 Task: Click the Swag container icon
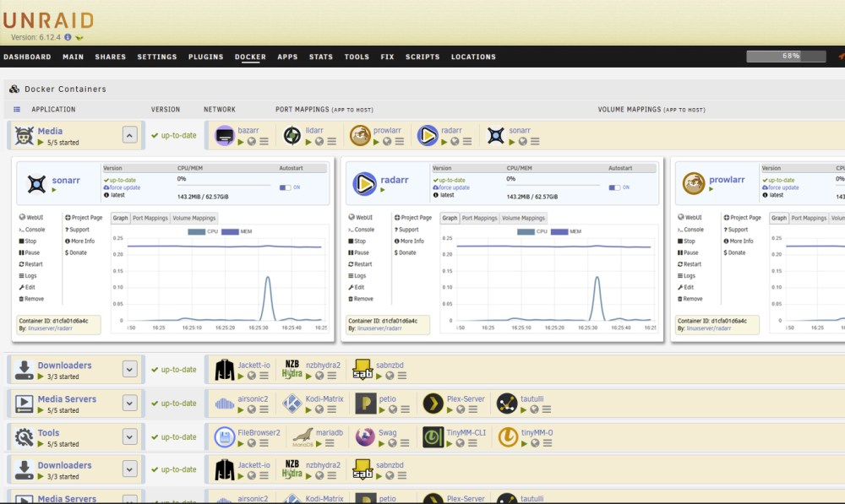click(365, 436)
